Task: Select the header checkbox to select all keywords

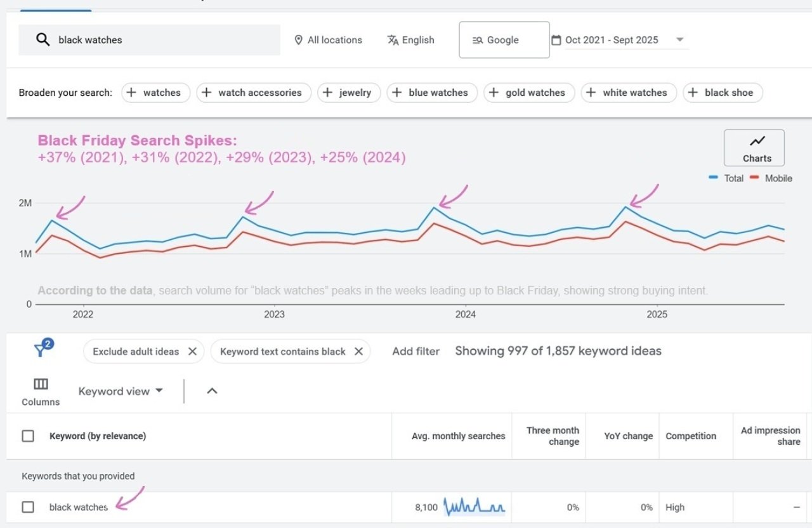Action: point(29,436)
